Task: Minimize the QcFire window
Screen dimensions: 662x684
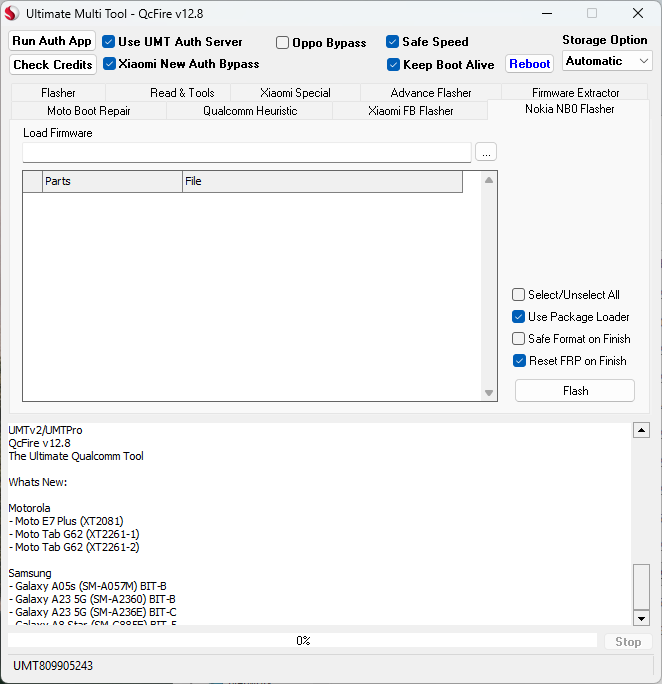Action: (547, 14)
